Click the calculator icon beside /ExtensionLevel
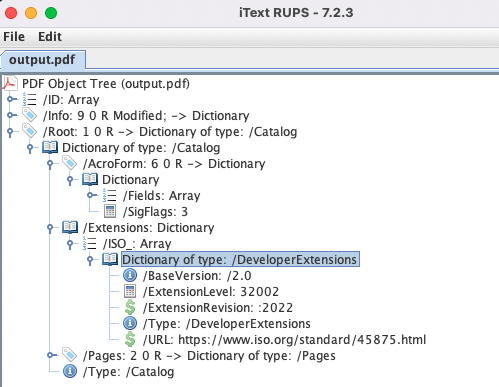This screenshot has height=387, width=499. pyautogui.click(x=130, y=292)
